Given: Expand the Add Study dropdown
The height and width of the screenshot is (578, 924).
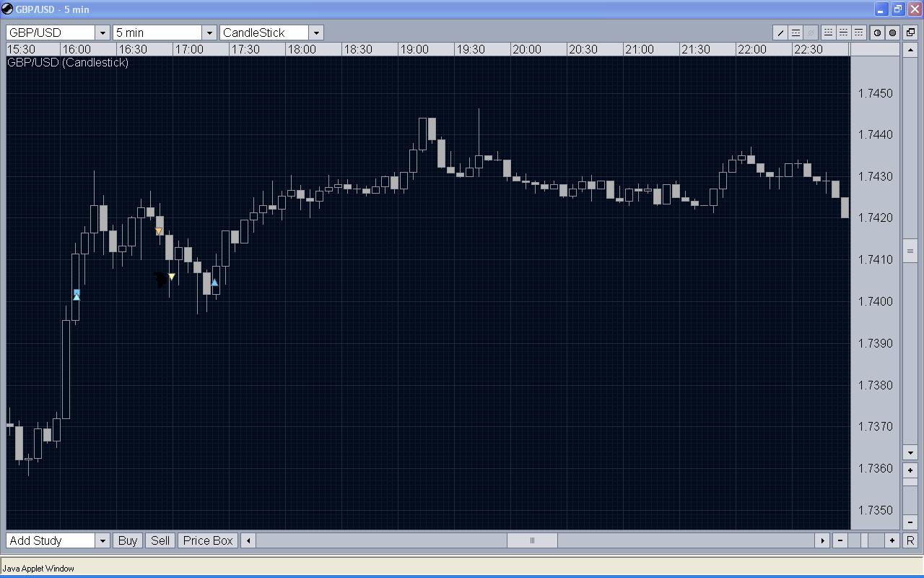Looking at the screenshot, I should 102,540.
